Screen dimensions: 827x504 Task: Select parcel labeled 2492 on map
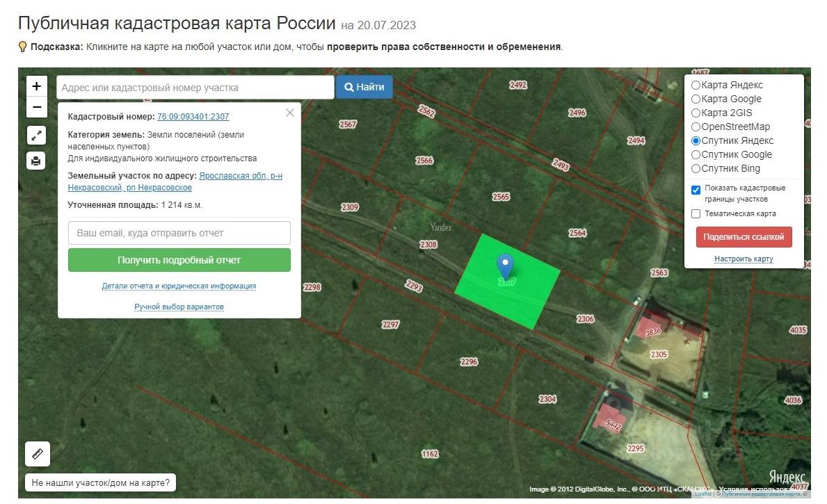pos(518,85)
